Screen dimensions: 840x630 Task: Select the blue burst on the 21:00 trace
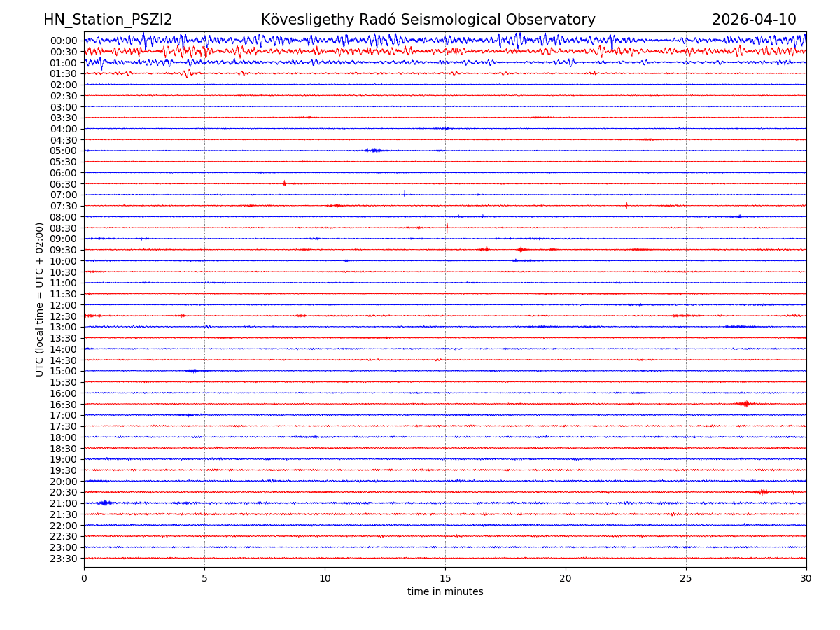(x=105, y=503)
